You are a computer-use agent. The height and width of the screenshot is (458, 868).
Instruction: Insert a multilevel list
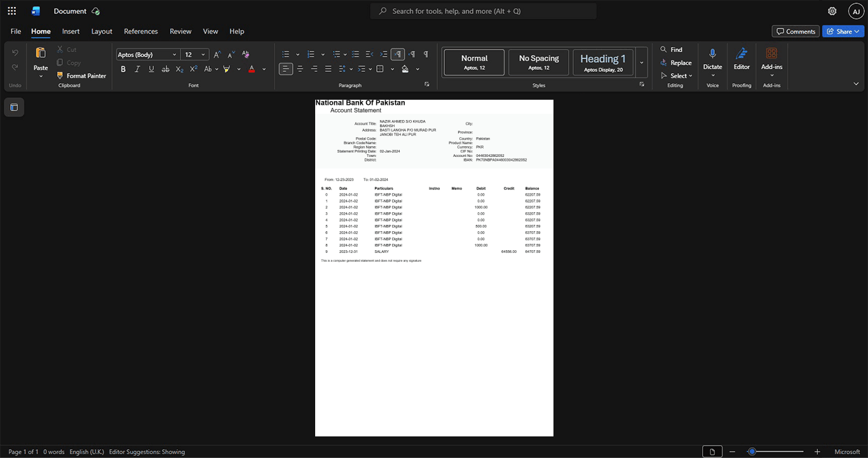pos(337,55)
